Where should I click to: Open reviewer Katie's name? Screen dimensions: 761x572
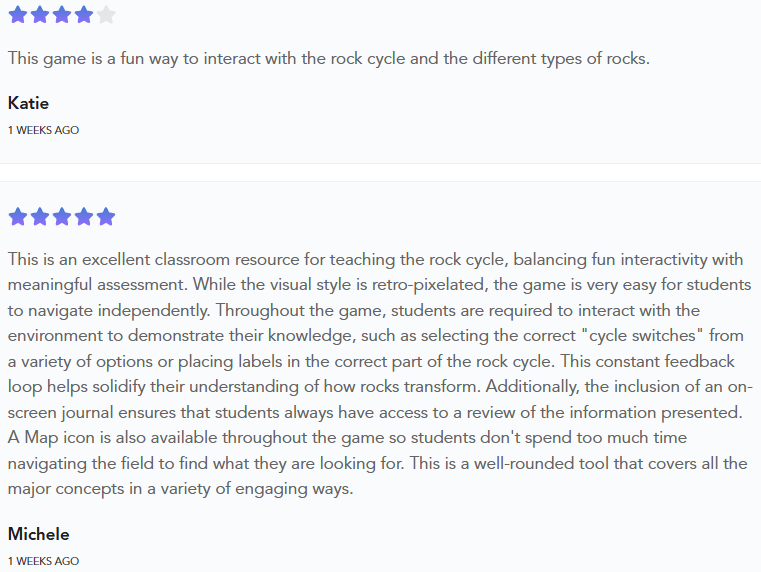tap(28, 103)
